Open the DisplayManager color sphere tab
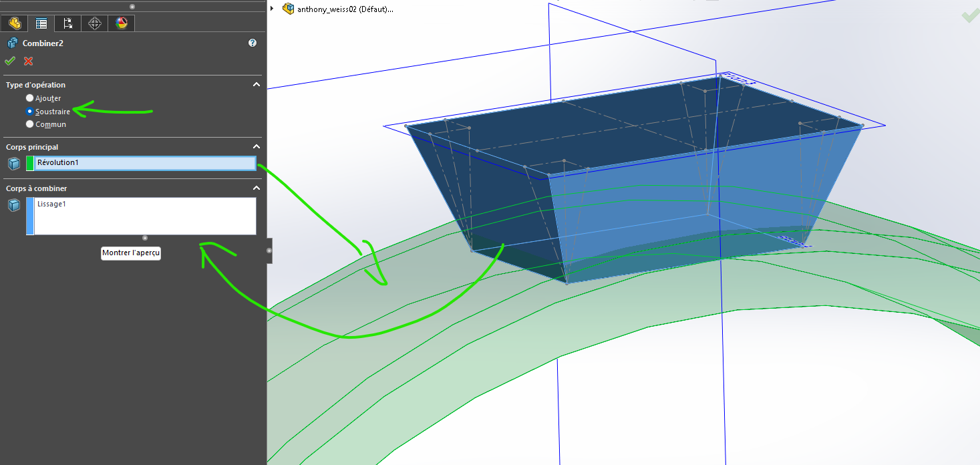 coord(121,23)
